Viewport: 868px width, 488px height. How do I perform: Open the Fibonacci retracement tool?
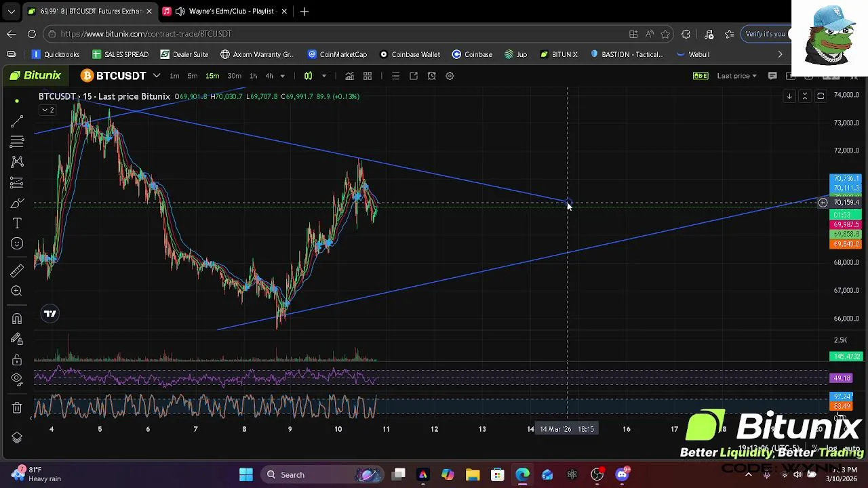(x=17, y=142)
